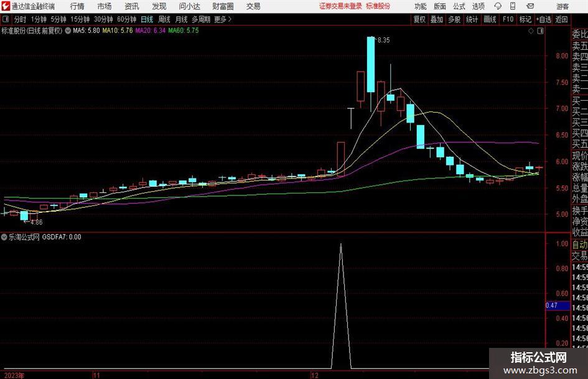Expand the 乐淘公式网 indicator dropdown arrow
Viewport: 588px width, 379px height.
click(x=4, y=237)
